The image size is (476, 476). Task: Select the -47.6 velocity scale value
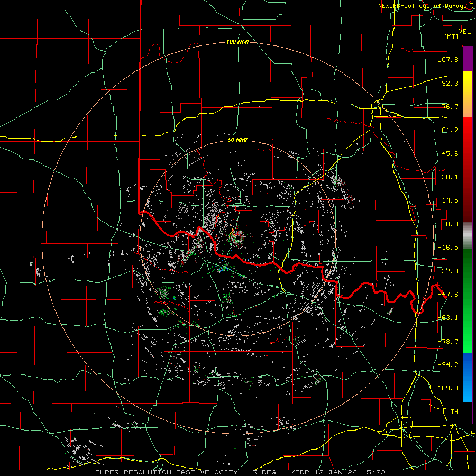(x=448, y=295)
